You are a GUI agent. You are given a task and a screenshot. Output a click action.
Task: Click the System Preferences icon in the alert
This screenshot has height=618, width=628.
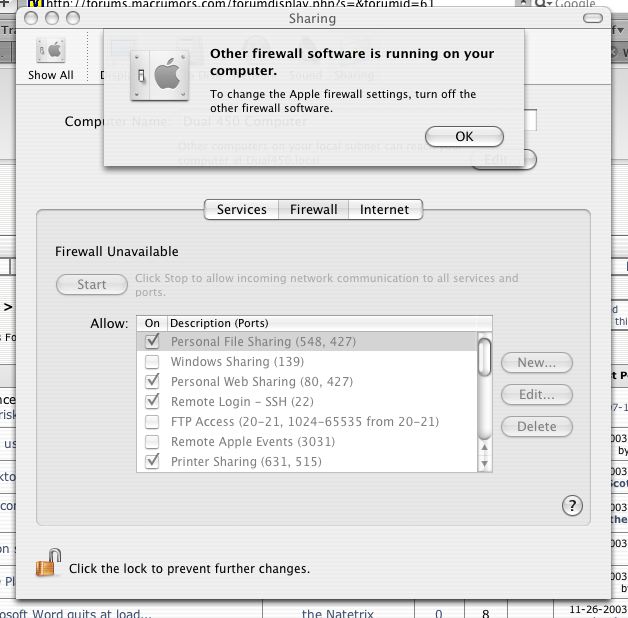159,75
